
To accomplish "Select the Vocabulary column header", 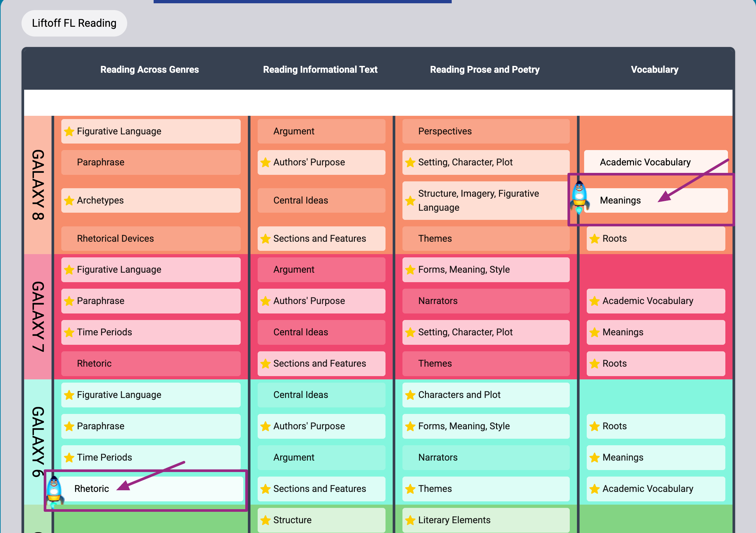I will (x=654, y=69).
